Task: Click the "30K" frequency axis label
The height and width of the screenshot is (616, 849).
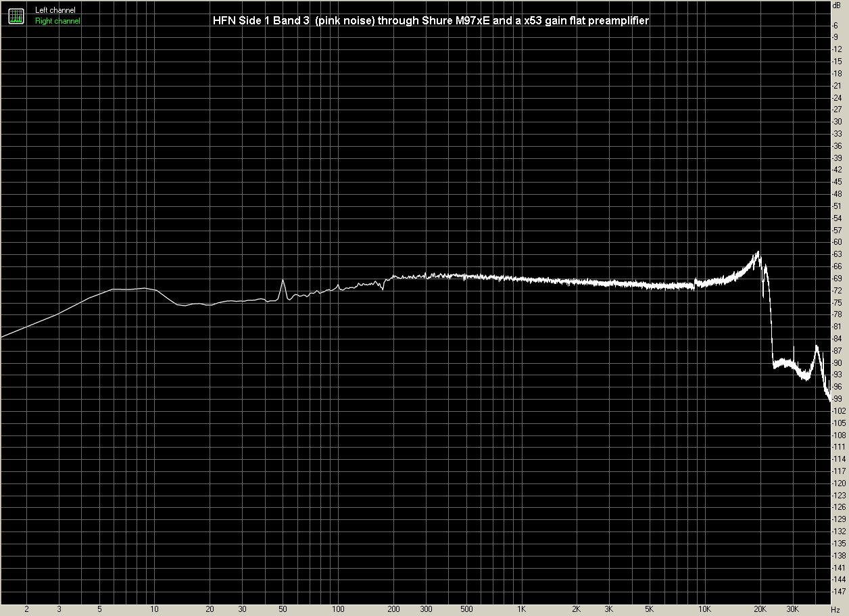Action: (x=793, y=609)
